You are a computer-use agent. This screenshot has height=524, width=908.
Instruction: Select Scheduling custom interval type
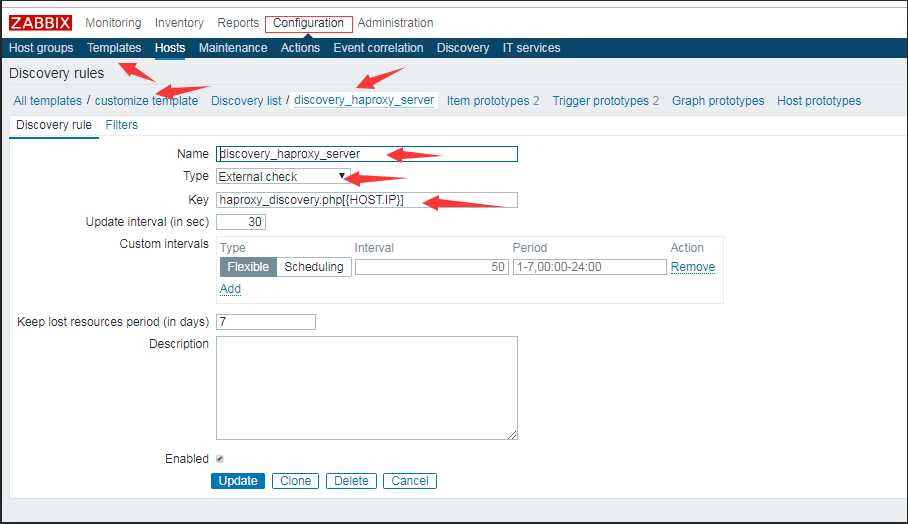[314, 267]
